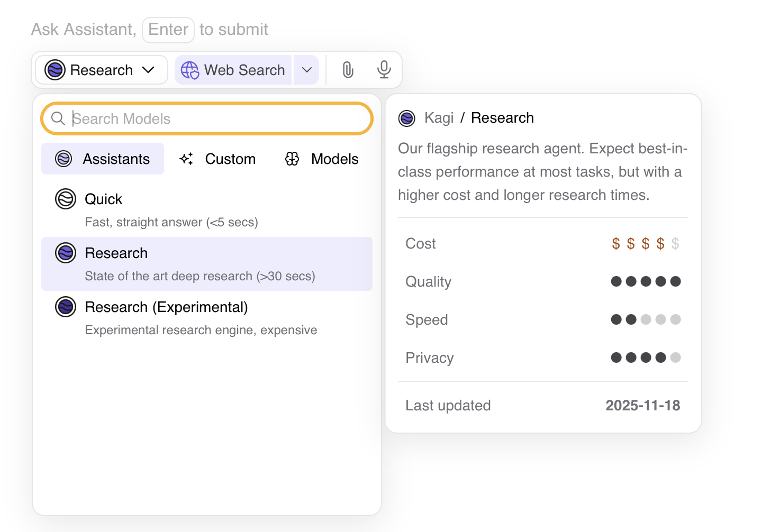This screenshot has height=532, width=762.
Task: Switch to the Assistants tab
Action: coord(103,159)
